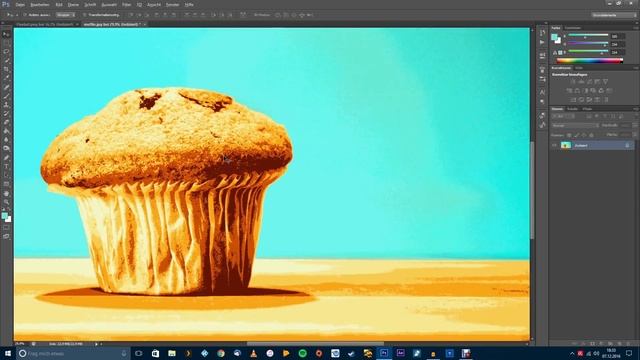Viewport: 640px width, 360px height.
Task: Open the workspace switcher dropdown at top right
Action: pos(614,15)
